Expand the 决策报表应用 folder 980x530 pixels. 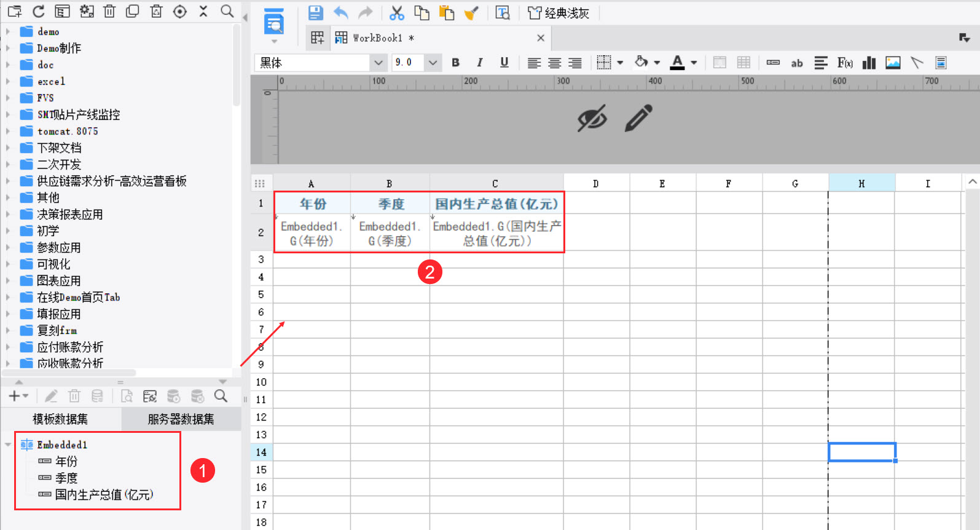pyautogui.click(x=8, y=214)
